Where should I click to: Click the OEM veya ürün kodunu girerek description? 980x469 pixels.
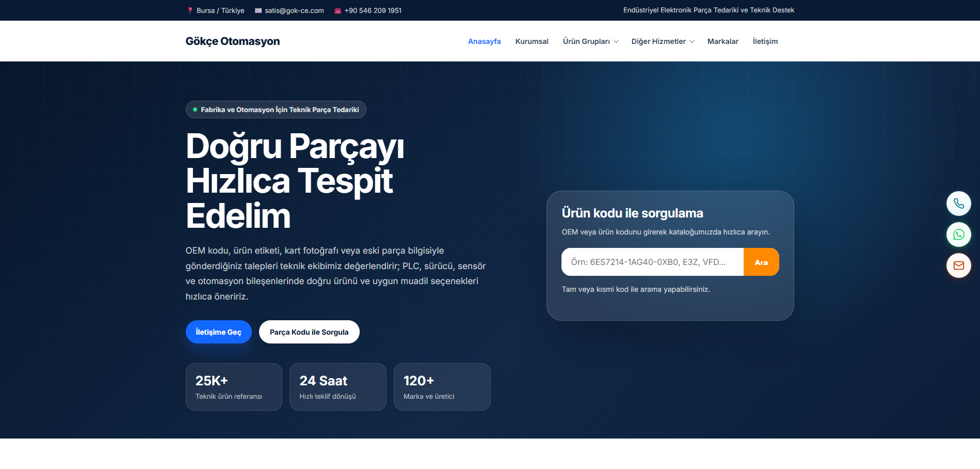(x=666, y=232)
